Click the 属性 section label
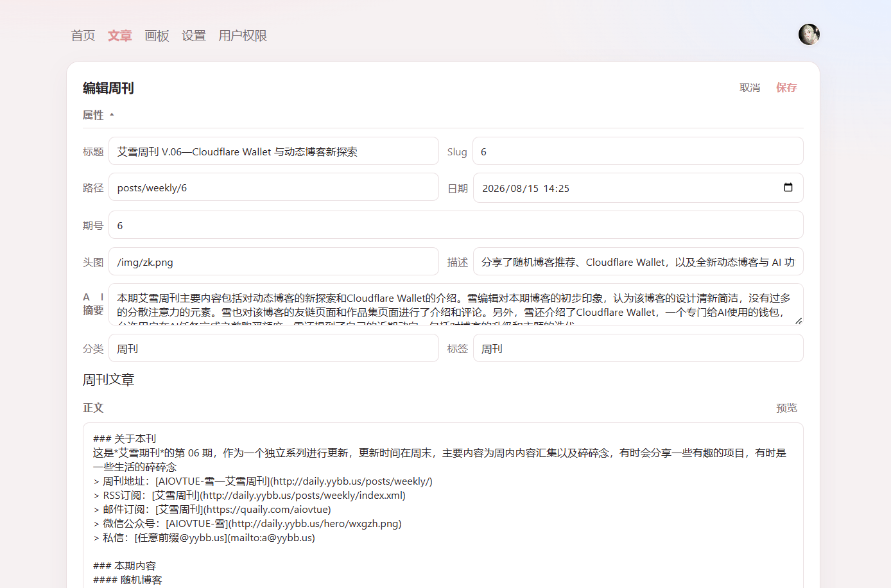 click(x=93, y=116)
